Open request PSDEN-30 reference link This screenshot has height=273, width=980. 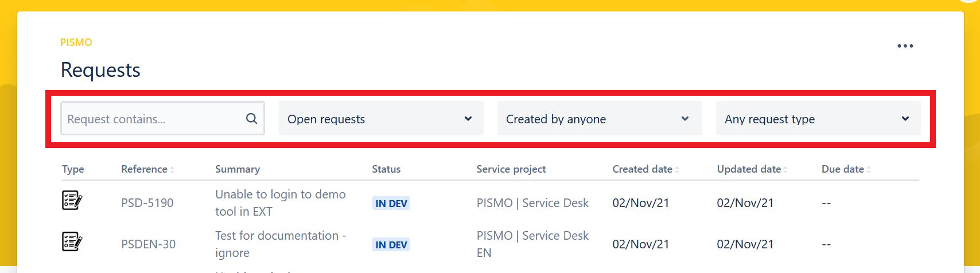pos(149,244)
